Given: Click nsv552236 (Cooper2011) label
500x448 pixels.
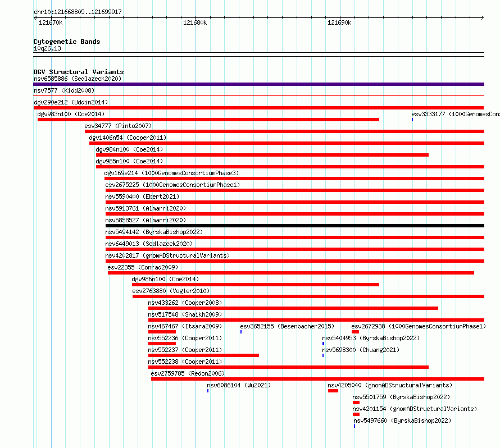Looking at the screenshot, I should pos(185,338).
